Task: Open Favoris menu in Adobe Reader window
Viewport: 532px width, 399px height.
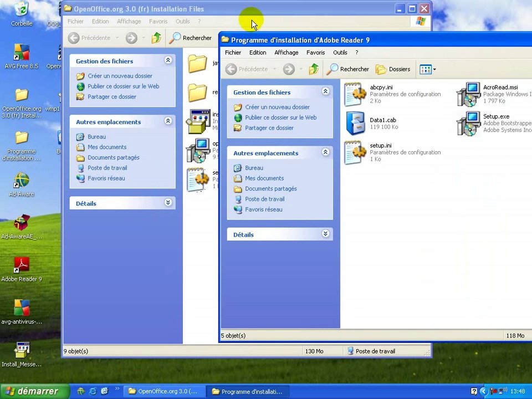Action: (315, 53)
